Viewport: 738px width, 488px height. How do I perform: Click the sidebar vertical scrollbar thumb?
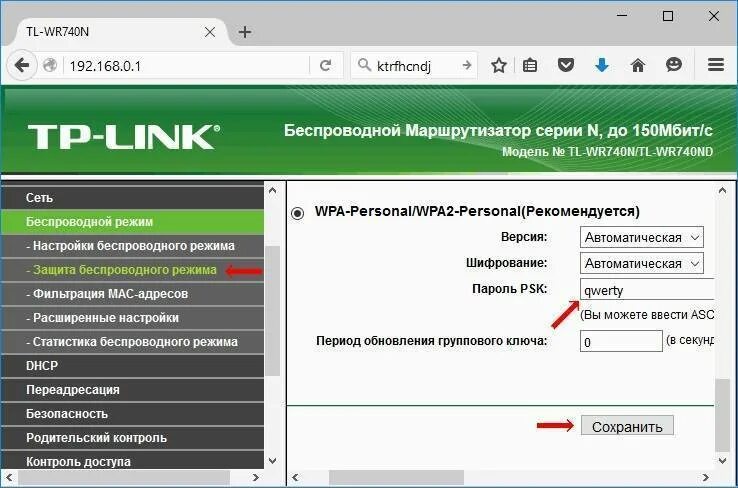[273, 311]
